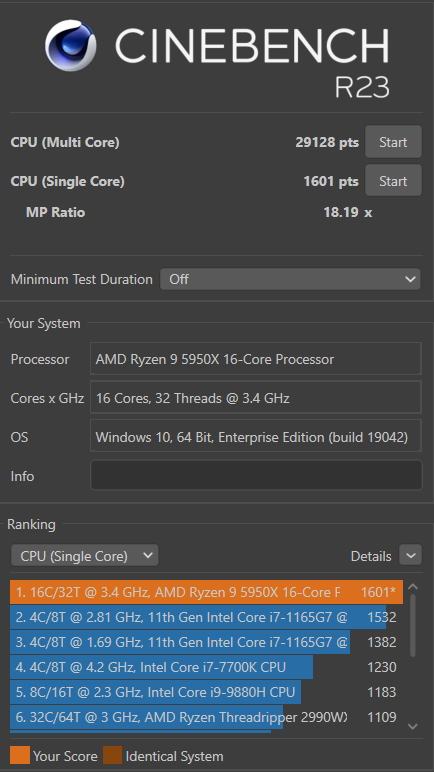This screenshot has height=772, width=434.
Task: Select the i7-1165G7 1.69 GHz ranking row
Action: tap(206, 642)
